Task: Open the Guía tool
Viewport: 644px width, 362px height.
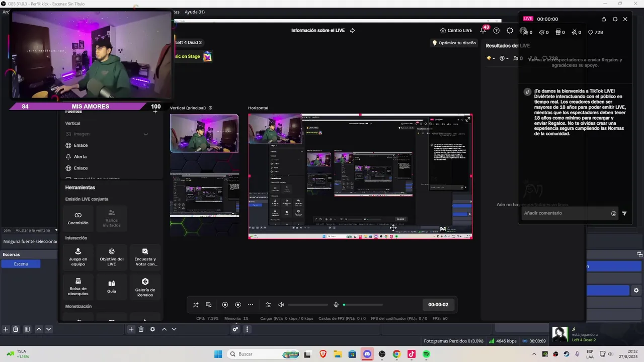Action: pyautogui.click(x=112, y=286)
